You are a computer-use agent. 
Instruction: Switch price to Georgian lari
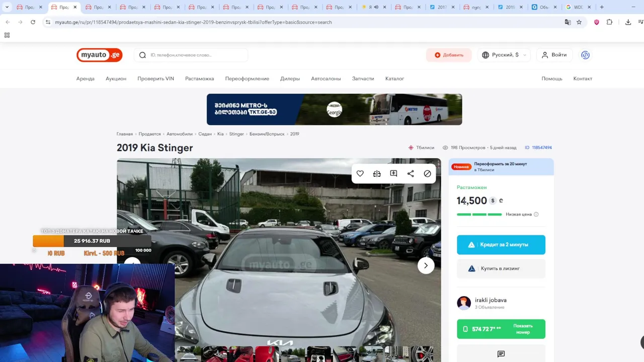coord(501,201)
